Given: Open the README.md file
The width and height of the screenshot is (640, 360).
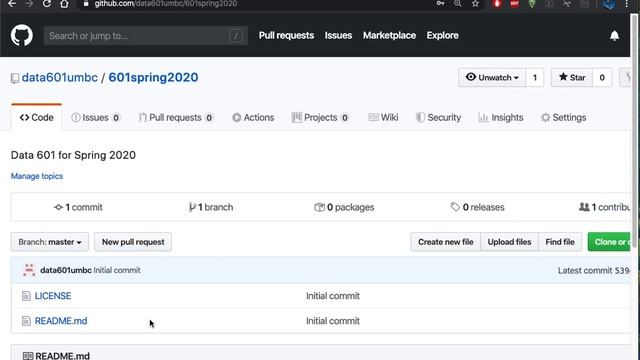Looking at the screenshot, I should pos(61,321).
